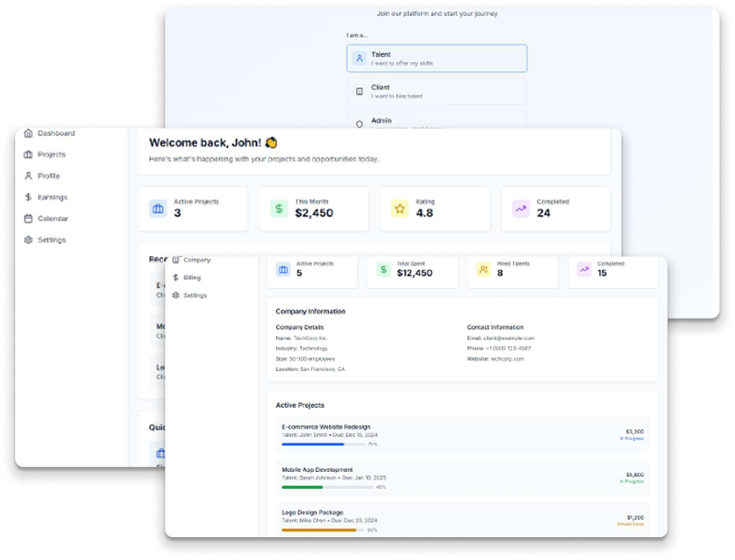Click the E-commerce Website Redesign progress bar
Viewport: 735px width, 560px height.
click(x=323, y=444)
